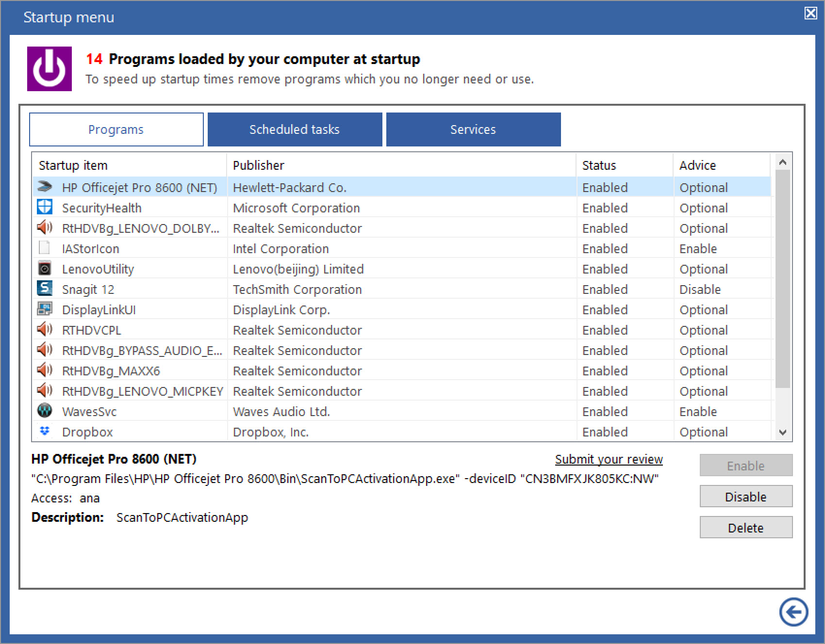Screen dimensions: 825x644
Task: Click the RtHDVBg_LENOVO_DOLBY speaker icon
Action: [x=45, y=227]
